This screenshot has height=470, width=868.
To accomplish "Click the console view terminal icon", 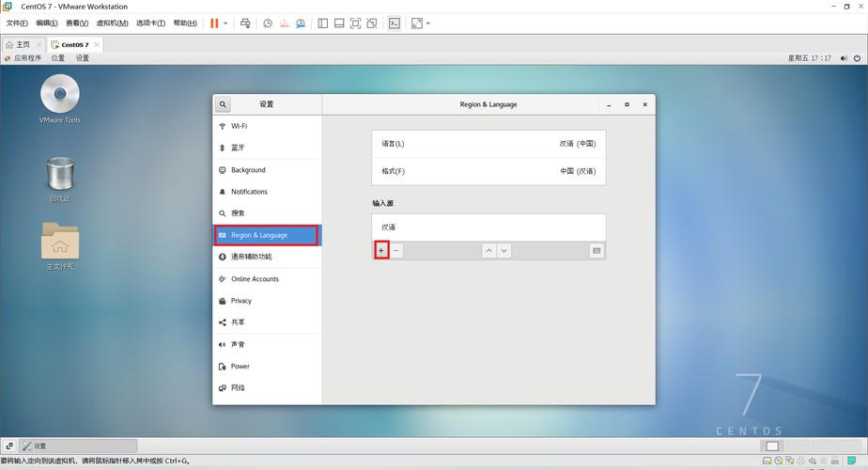I will coord(395,23).
